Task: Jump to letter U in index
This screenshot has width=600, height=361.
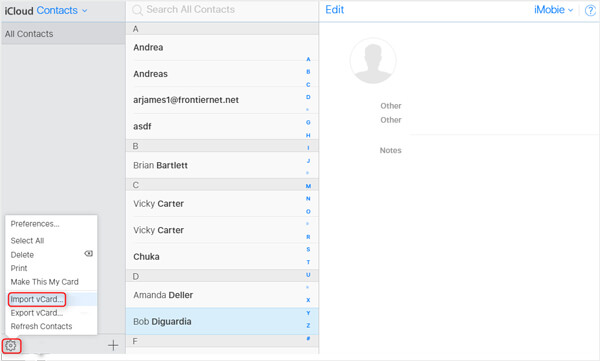Action: click(x=308, y=275)
